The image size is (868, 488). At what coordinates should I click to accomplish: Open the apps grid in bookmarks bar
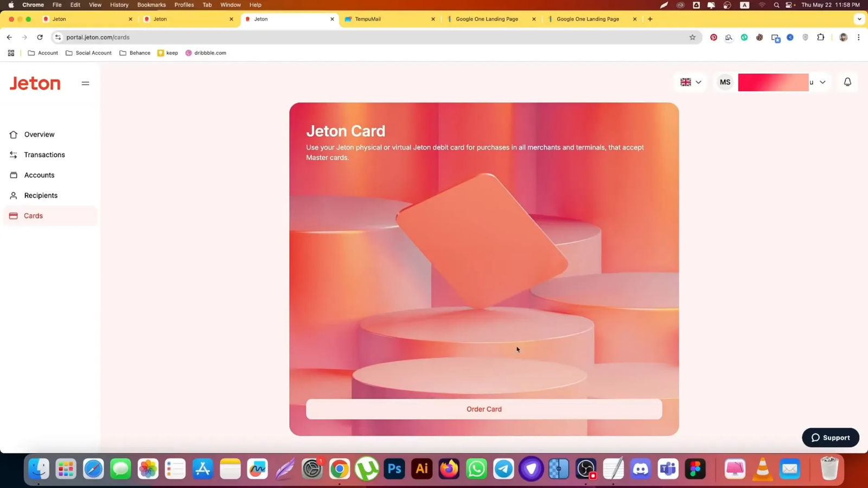11,53
